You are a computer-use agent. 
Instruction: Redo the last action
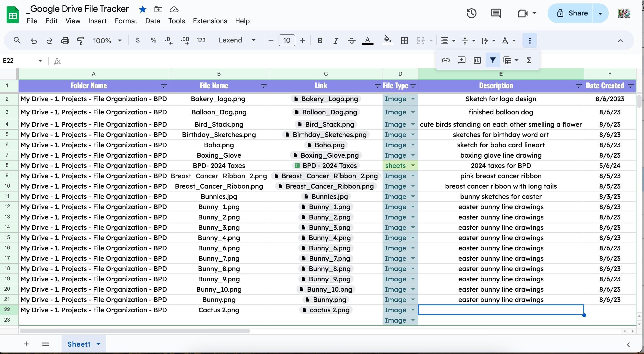[49, 41]
